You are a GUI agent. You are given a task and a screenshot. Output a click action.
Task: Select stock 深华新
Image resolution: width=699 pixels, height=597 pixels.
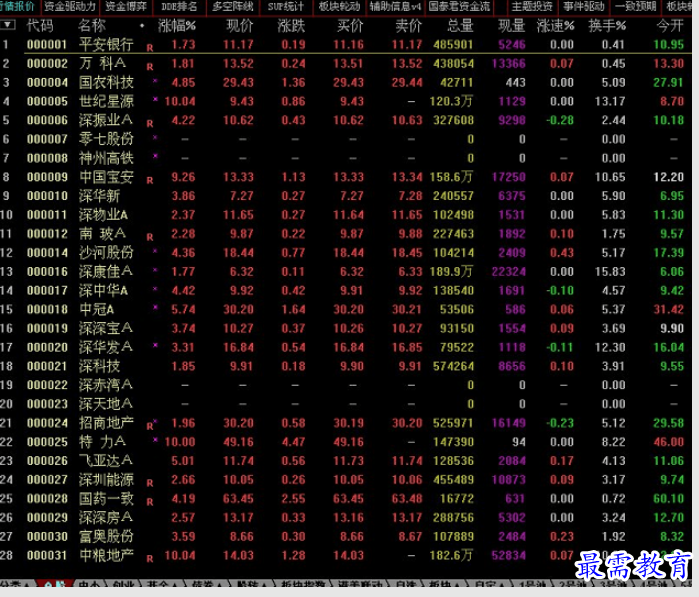pos(99,196)
